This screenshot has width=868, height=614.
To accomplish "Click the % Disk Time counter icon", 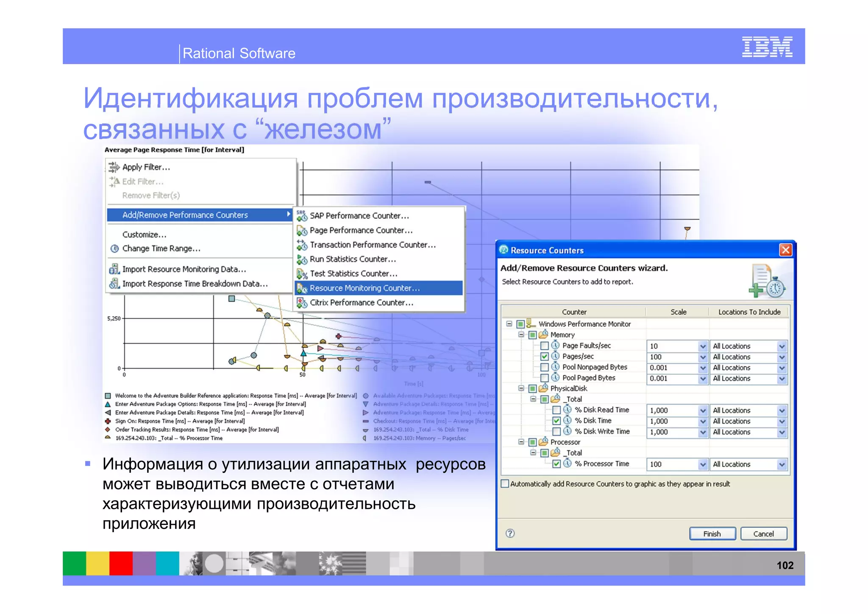I will tap(567, 420).
